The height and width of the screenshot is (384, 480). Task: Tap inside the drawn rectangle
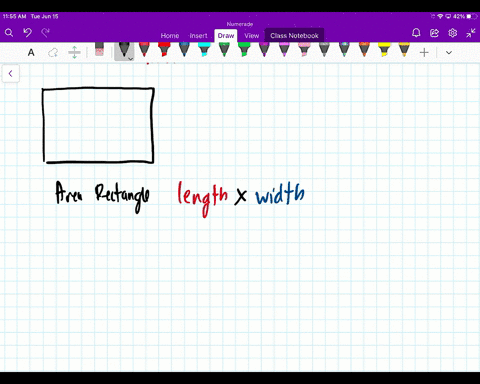pos(98,125)
